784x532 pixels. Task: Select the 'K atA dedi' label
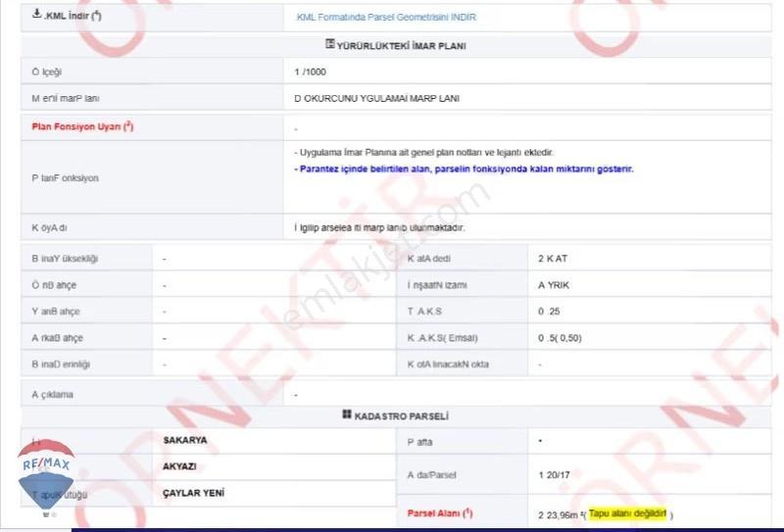[429, 259]
